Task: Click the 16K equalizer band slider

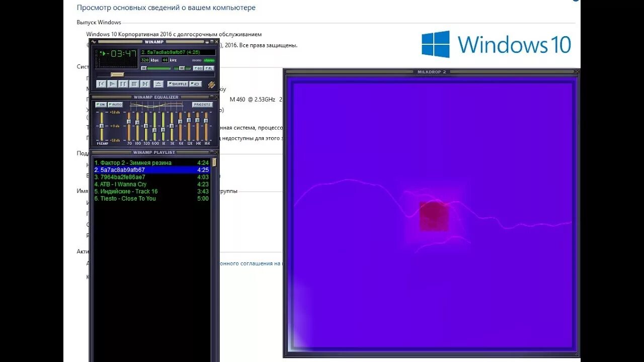Action: 206,126
